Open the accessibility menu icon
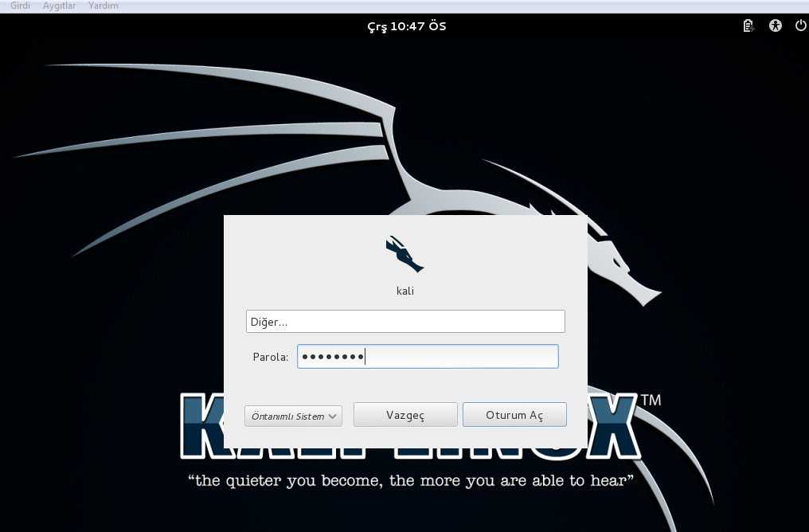The width and height of the screenshot is (809, 532). pos(775,25)
